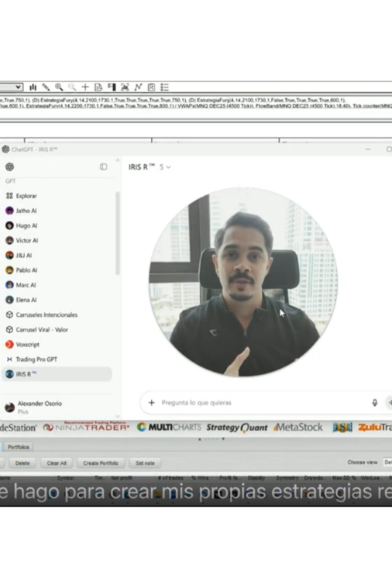Click the microphone dictation icon
The width and height of the screenshot is (392, 588).
(374, 403)
